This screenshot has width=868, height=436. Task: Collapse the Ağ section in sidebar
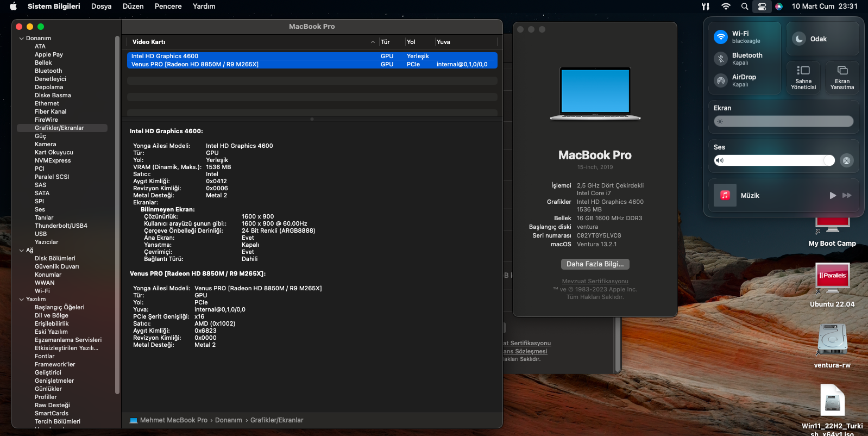tap(22, 251)
